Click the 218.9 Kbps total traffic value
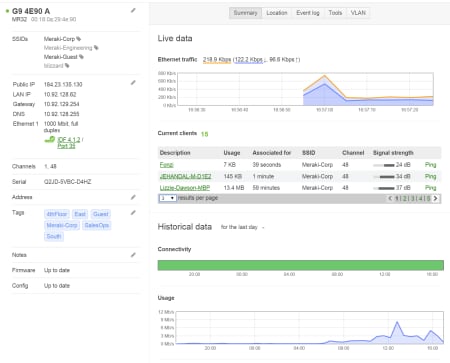This screenshot has width=450, height=363. (217, 60)
